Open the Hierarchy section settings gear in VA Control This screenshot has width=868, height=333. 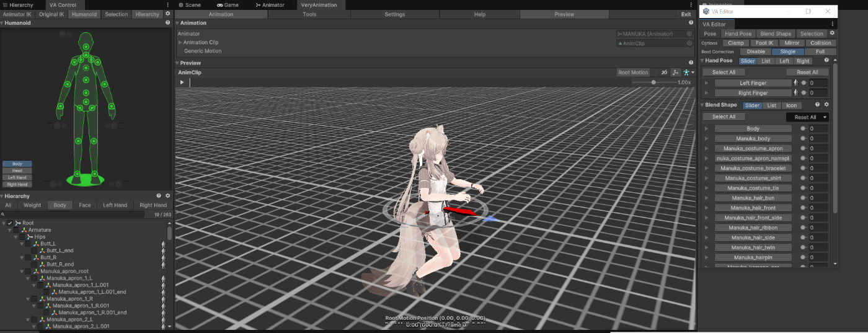[167, 196]
